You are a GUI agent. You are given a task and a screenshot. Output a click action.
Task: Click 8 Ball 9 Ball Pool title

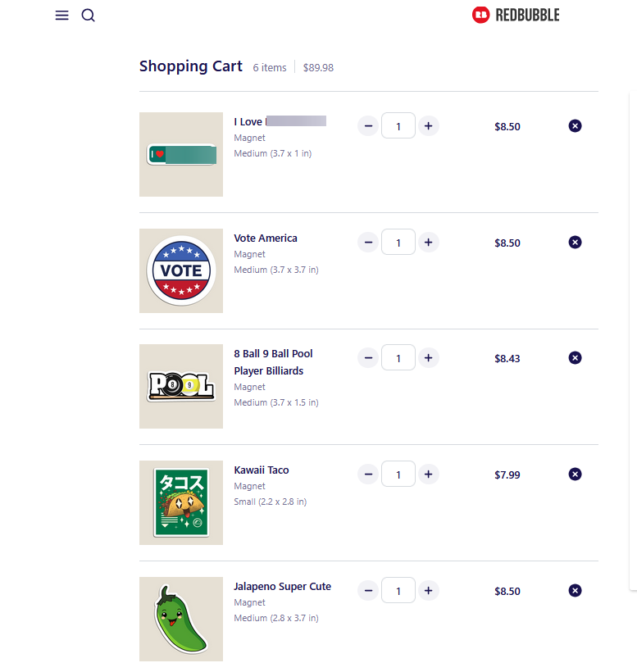273,354
